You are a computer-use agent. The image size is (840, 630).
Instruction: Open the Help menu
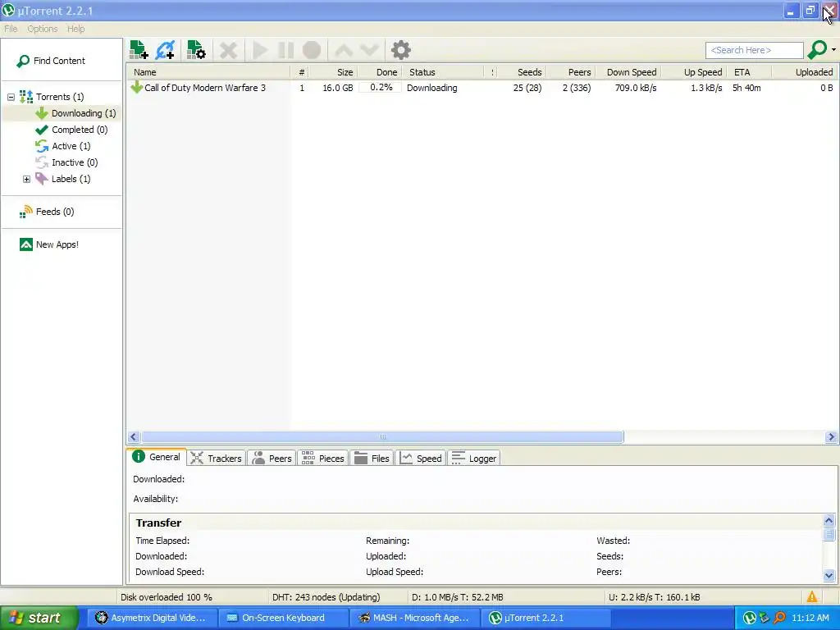(76, 29)
